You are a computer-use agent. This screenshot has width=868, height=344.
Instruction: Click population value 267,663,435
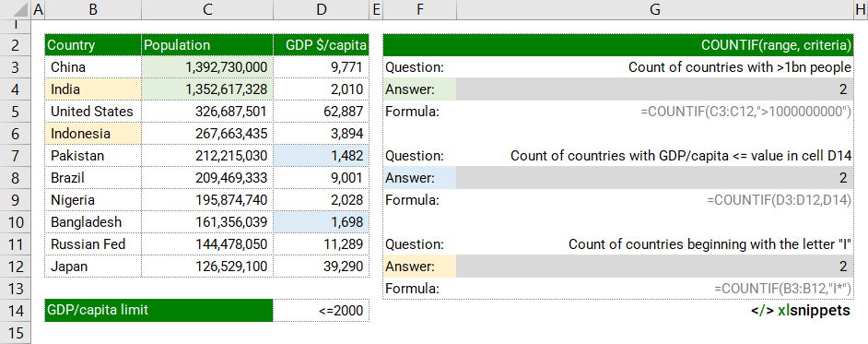[x=207, y=134]
